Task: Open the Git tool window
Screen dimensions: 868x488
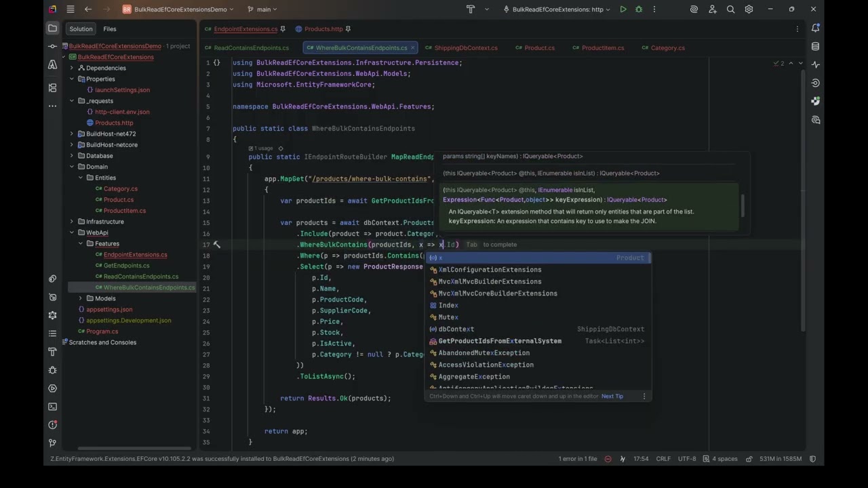Action: coord(52,443)
